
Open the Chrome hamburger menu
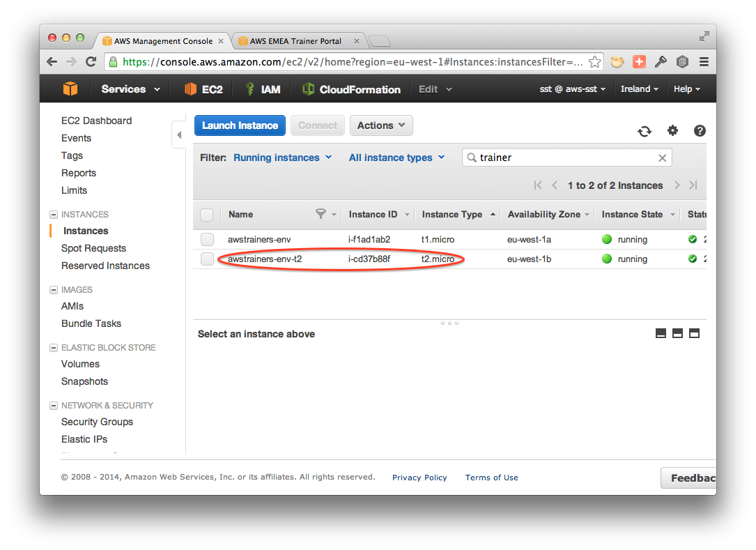(704, 62)
